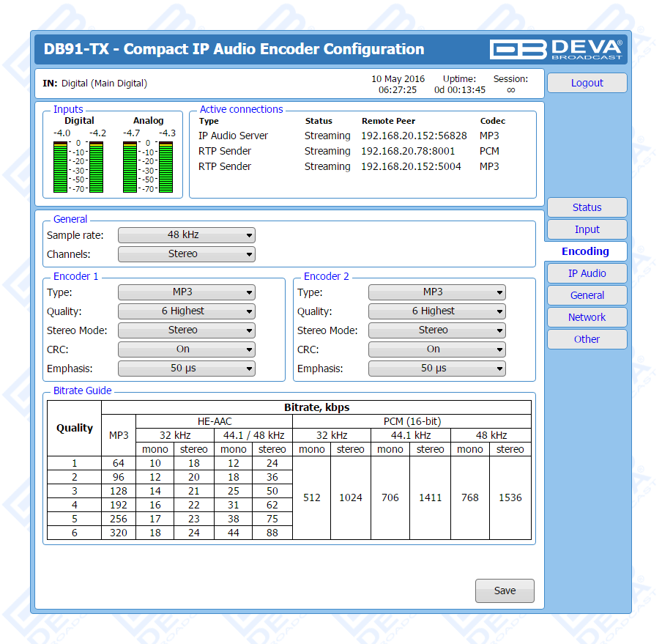Toggle Encoder 2 CRC dropdown

point(436,349)
